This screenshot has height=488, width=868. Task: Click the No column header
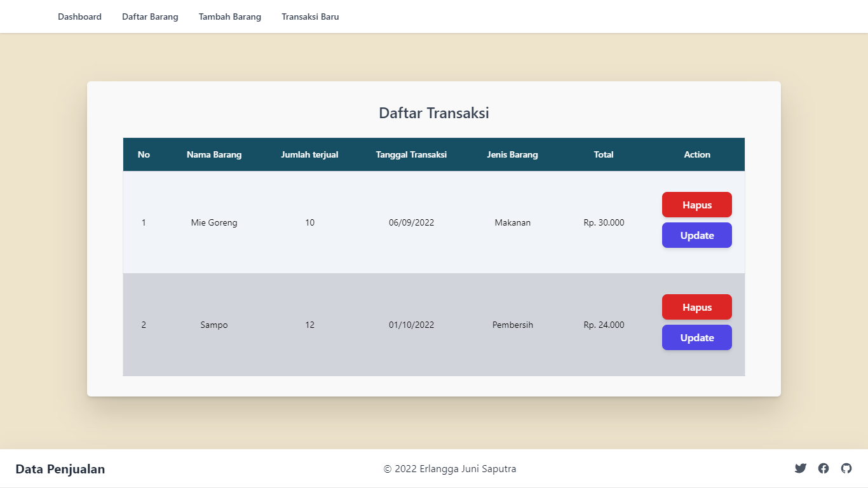(144, 154)
